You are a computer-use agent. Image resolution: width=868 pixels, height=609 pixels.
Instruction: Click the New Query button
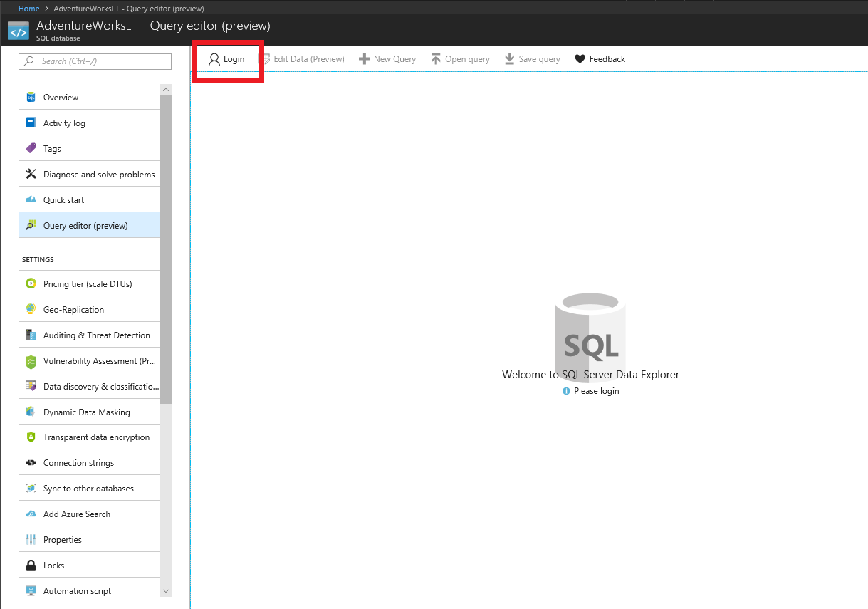coord(387,59)
